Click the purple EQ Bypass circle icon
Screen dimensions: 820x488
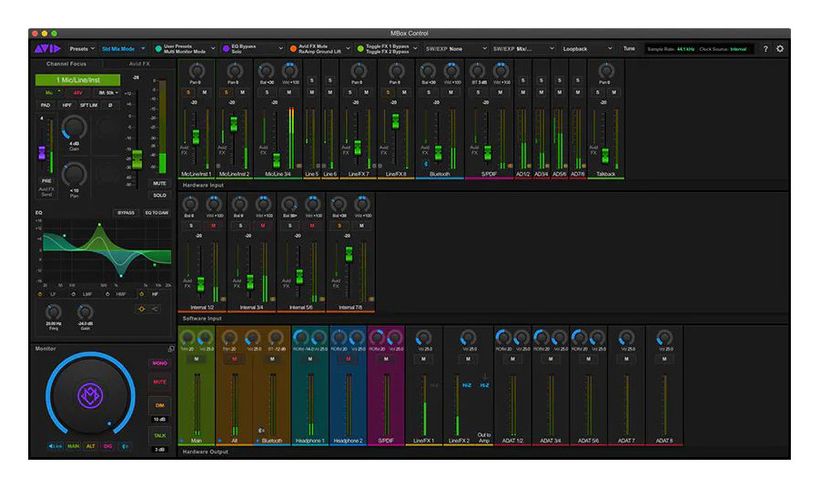pos(226,49)
